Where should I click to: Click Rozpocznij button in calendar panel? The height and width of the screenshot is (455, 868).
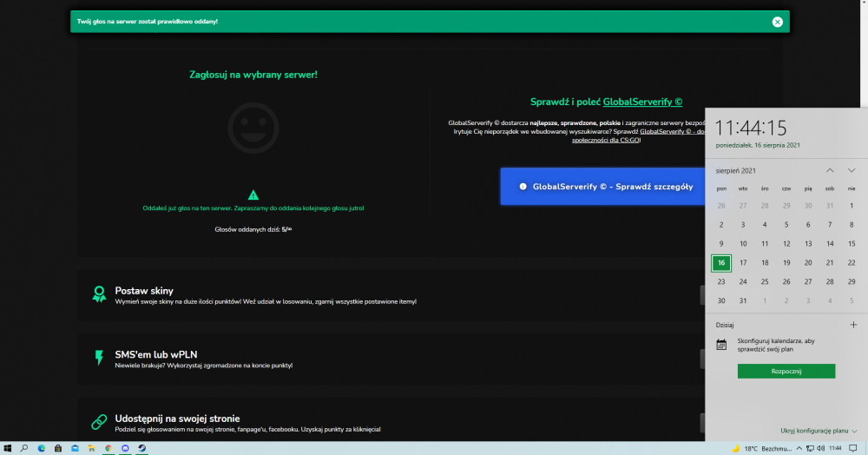click(x=786, y=372)
